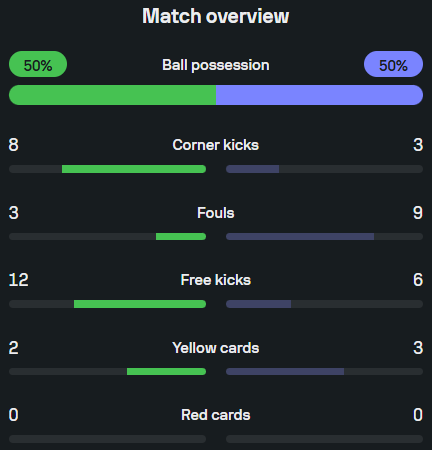Click the purple Fouls bar
This screenshot has width=432, height=450.
pos(300,237)
